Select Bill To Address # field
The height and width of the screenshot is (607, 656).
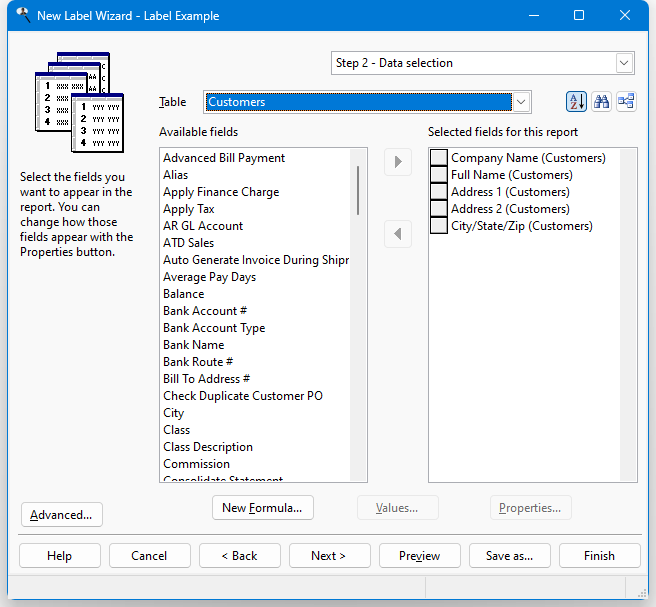(x=206, y=379)
